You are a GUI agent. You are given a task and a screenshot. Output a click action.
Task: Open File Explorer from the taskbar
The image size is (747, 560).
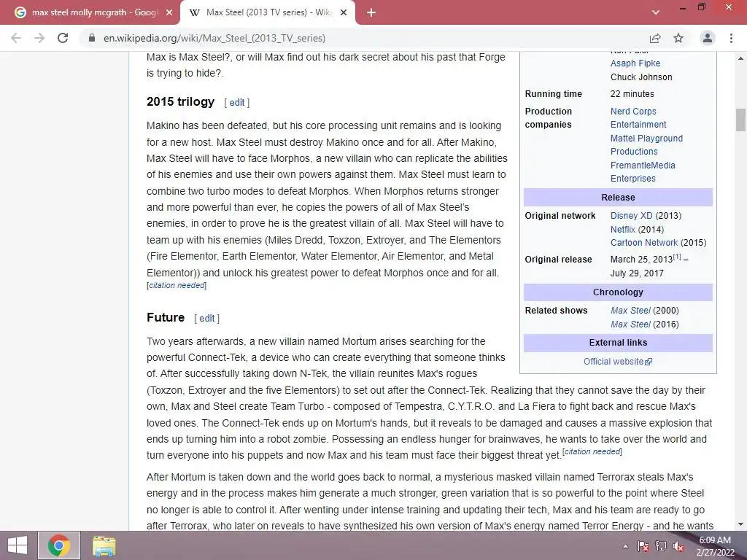click(104, 545)
